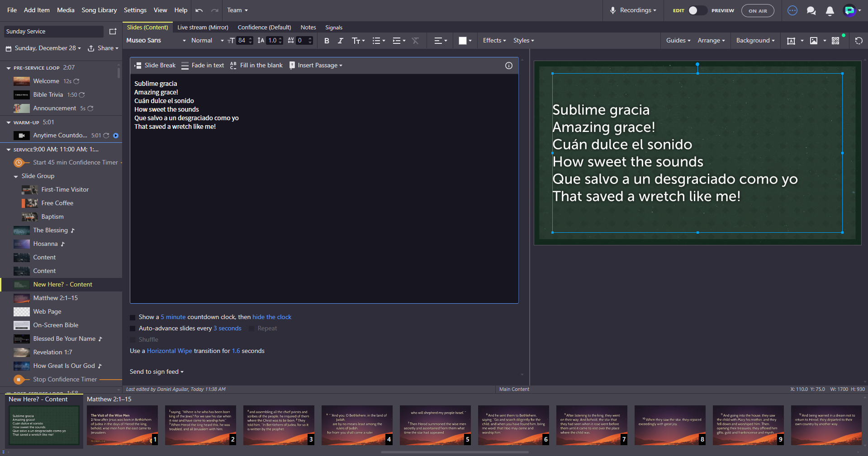
Task: Click the reset rotation icon
Action: click(859, 41)
